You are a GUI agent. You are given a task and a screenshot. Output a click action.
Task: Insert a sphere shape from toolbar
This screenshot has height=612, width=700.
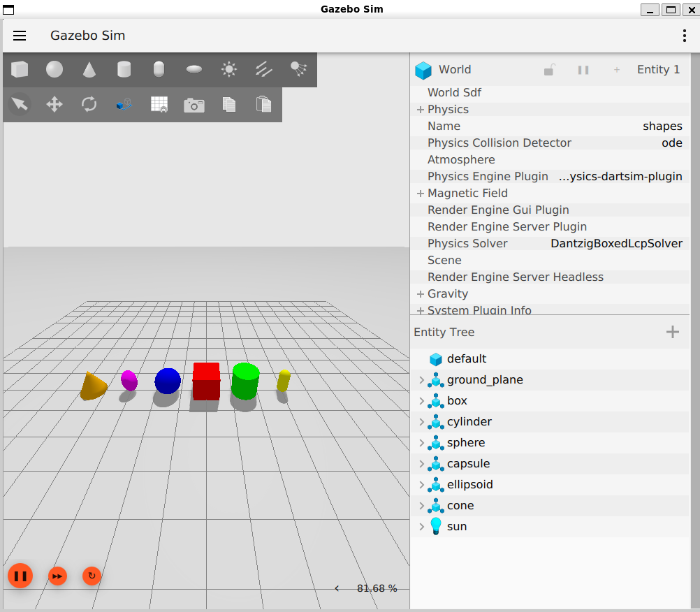point(54,69)
